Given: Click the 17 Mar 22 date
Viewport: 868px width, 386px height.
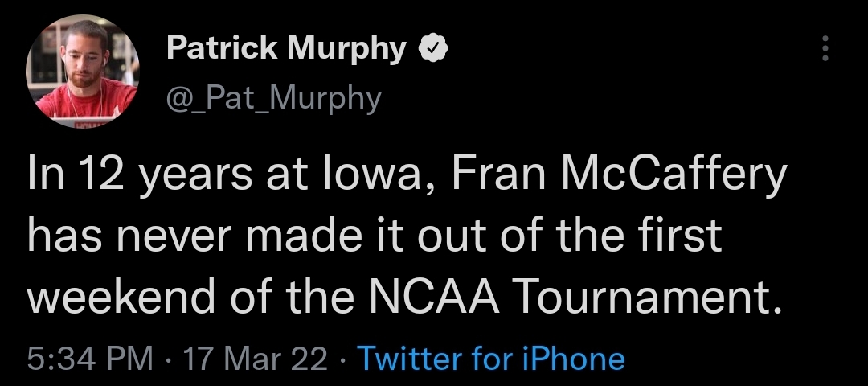Looking at the screenshot, I should click(x=256, y=359).
